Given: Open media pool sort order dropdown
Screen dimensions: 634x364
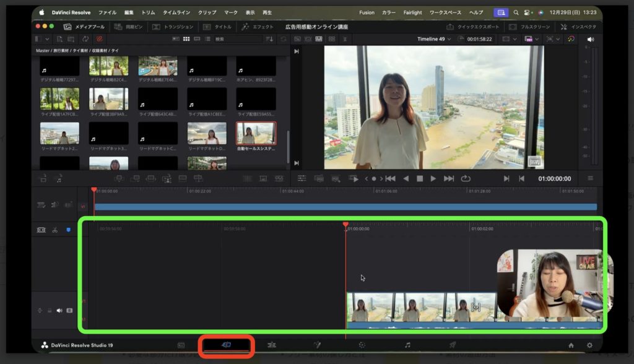Looking at the screenshot, I should pos(269,39).
